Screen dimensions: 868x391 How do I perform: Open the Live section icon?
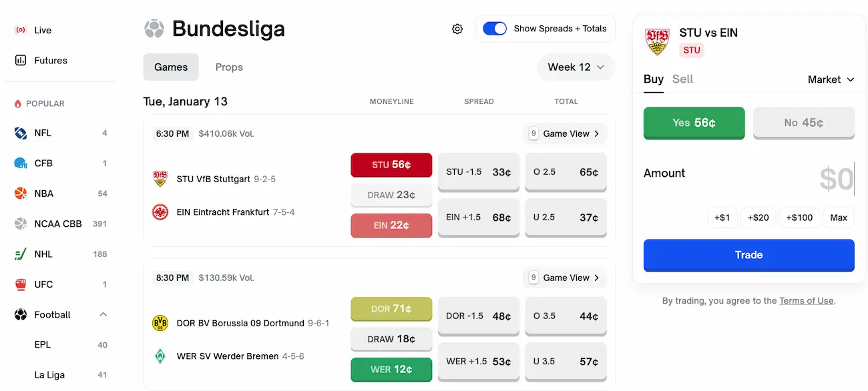click(21, 30)
